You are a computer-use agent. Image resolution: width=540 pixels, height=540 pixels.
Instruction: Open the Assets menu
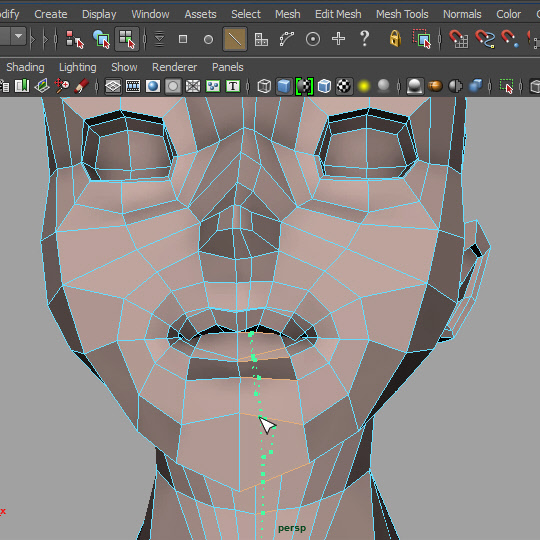(x=200, y=14)
